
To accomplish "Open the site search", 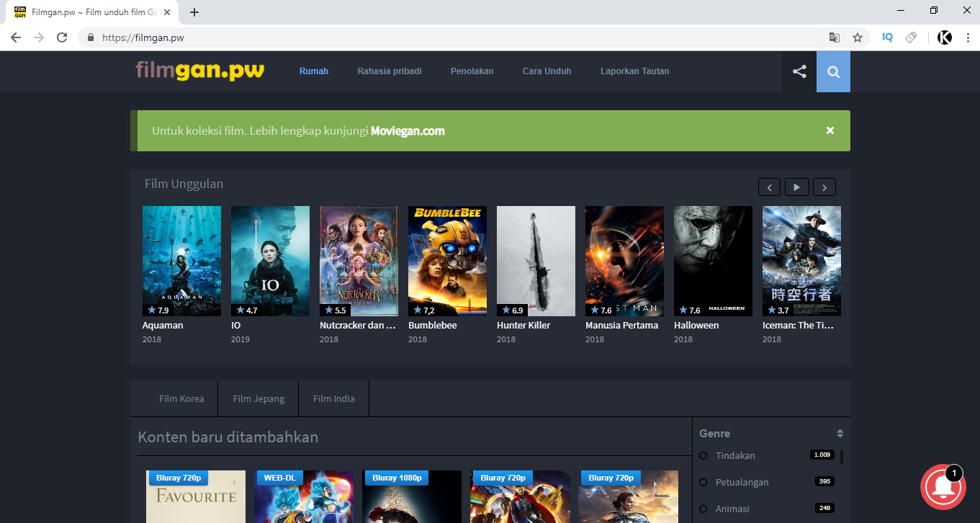I will [833, 71].
